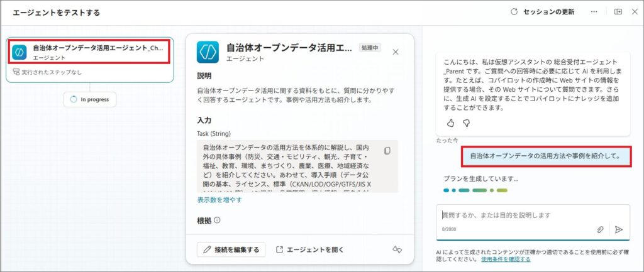The height and width of the screenshot is (272, 644).
Task: Click the thumbs up icon on greeting message
Action: click(450, 122)
